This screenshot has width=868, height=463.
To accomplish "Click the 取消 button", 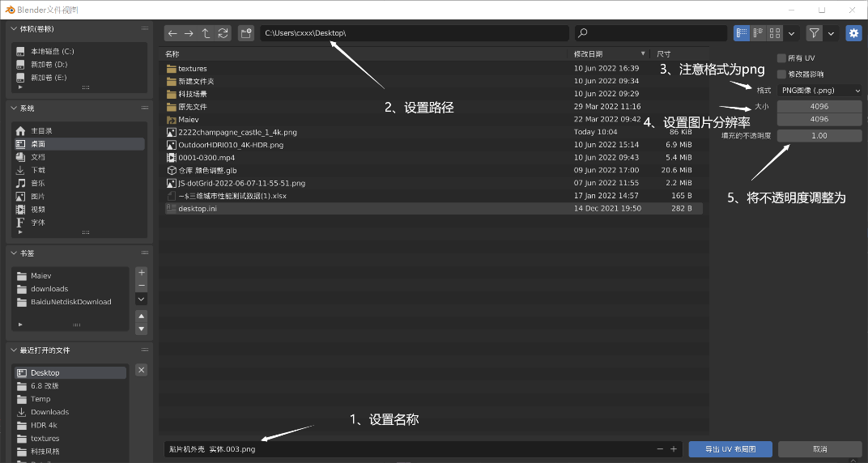I will 820,449.
